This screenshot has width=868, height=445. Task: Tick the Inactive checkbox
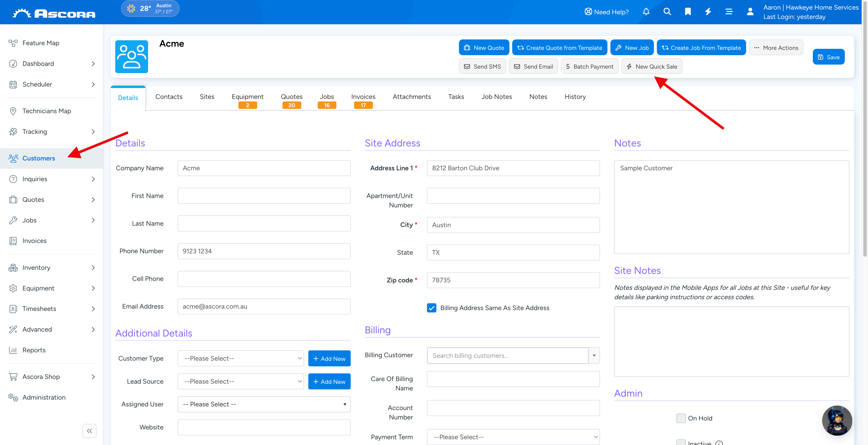[x=681, y=442]
